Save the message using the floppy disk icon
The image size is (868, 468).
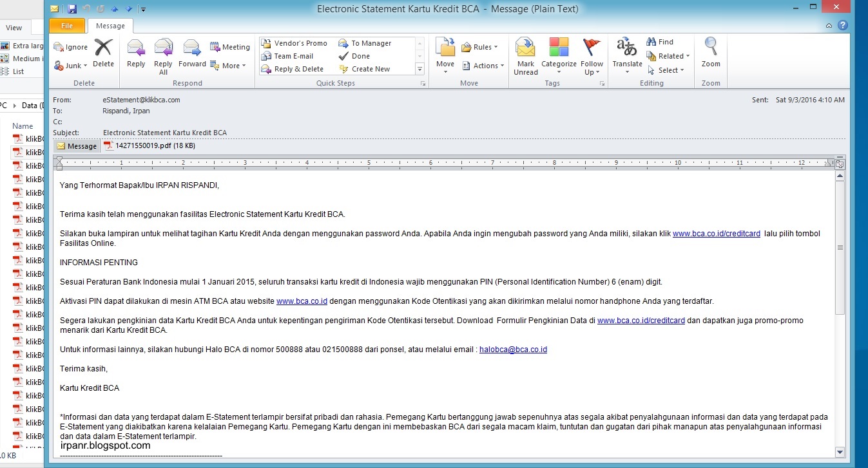71,9
